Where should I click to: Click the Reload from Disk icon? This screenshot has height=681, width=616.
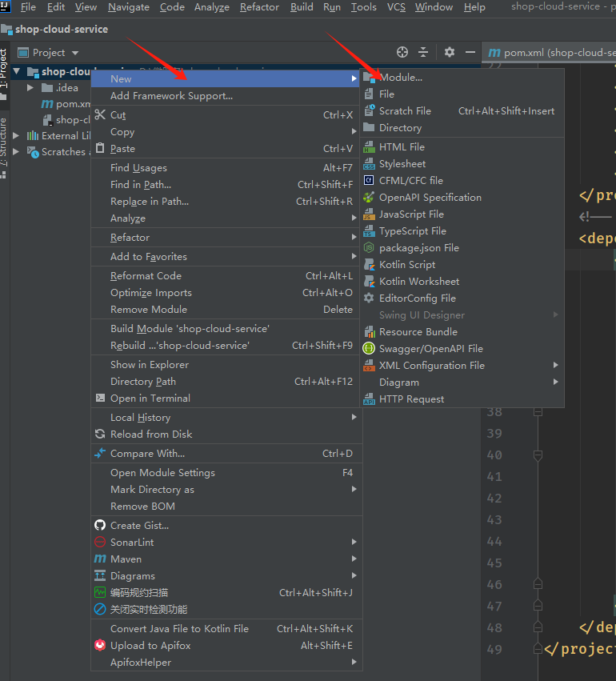(100, 434)
